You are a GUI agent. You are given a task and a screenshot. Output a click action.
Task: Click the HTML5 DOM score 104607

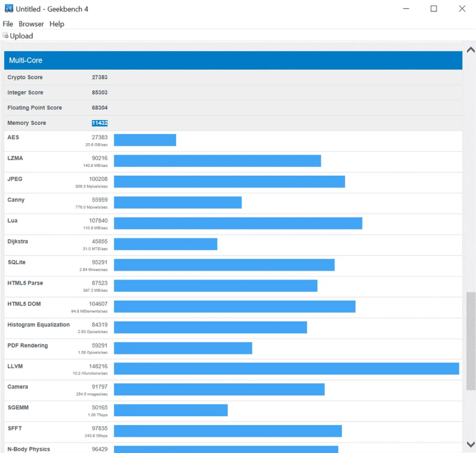pyautogui.click(x=98, y=304)
